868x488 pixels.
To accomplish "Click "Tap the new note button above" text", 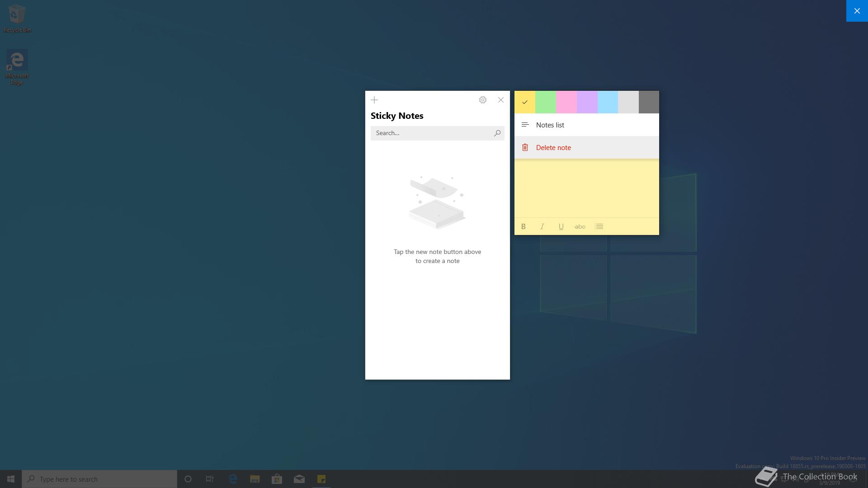I will tap(437, 252).
